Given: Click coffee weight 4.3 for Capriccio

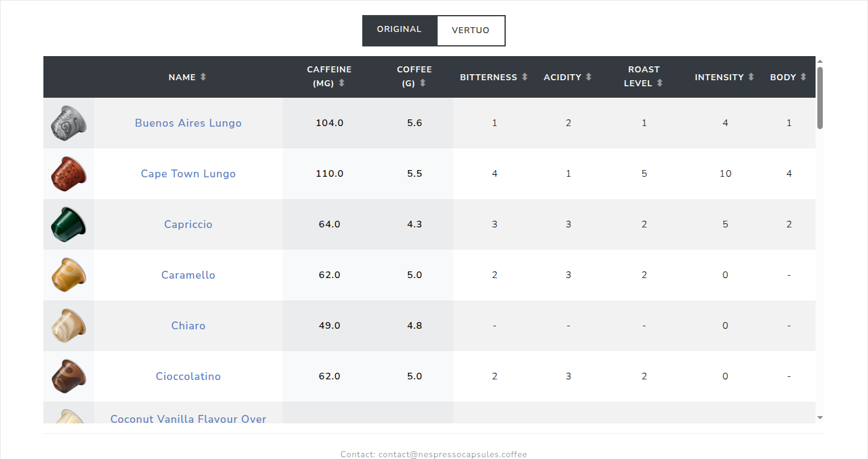Looking at the screenshot, I should tap(415, 224).
